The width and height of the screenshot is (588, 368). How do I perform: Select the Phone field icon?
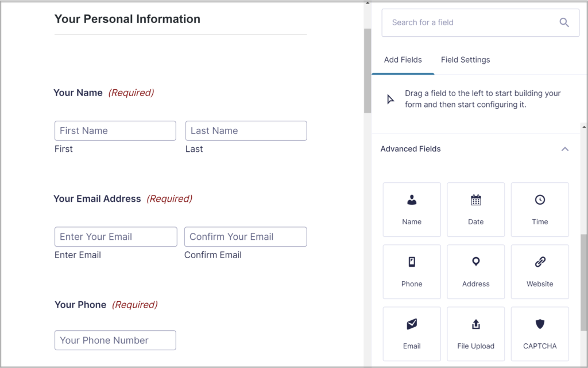[412, 271]
